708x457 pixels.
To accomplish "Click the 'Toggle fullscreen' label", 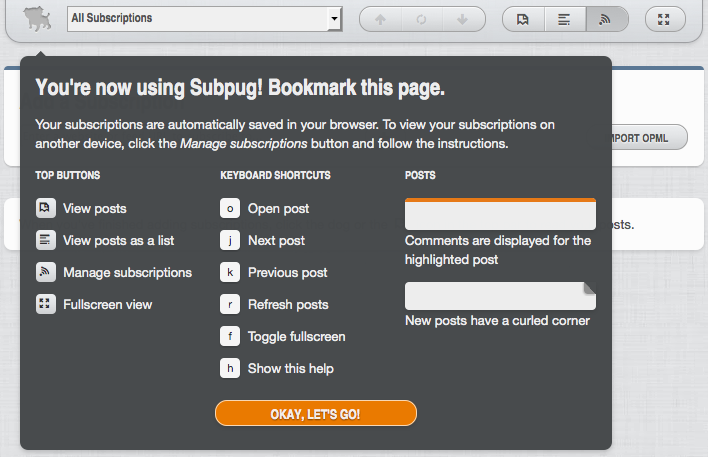I will coord(297,337).
